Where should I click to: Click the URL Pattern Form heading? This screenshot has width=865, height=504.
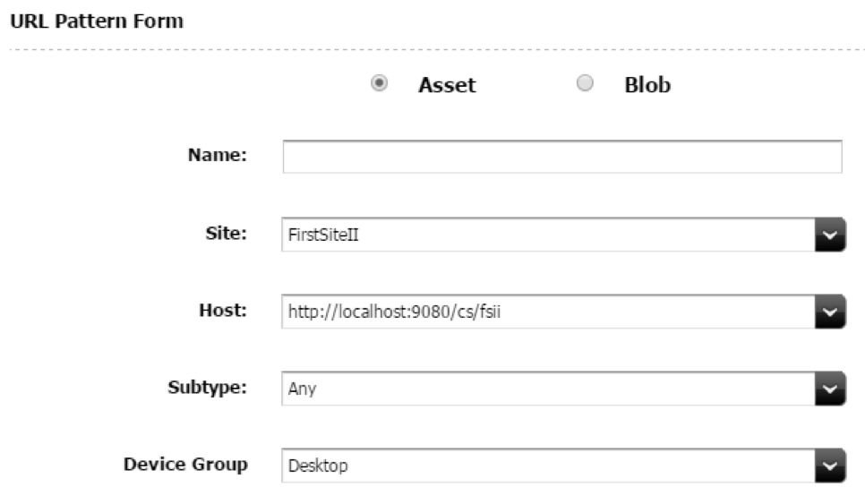97,21
